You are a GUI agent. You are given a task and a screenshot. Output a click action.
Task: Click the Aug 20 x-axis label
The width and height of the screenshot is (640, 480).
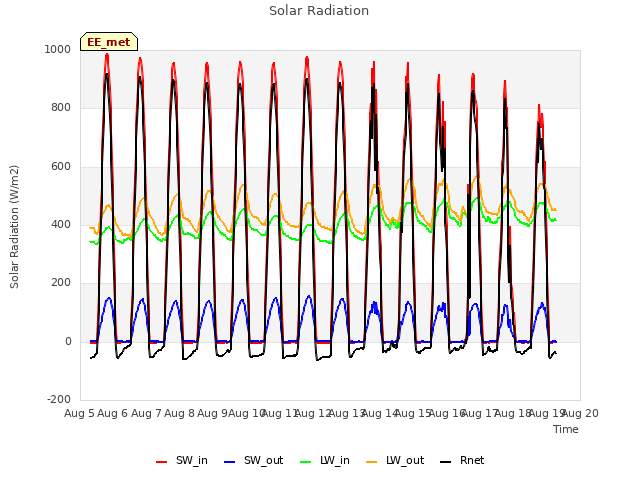(581, 413)
